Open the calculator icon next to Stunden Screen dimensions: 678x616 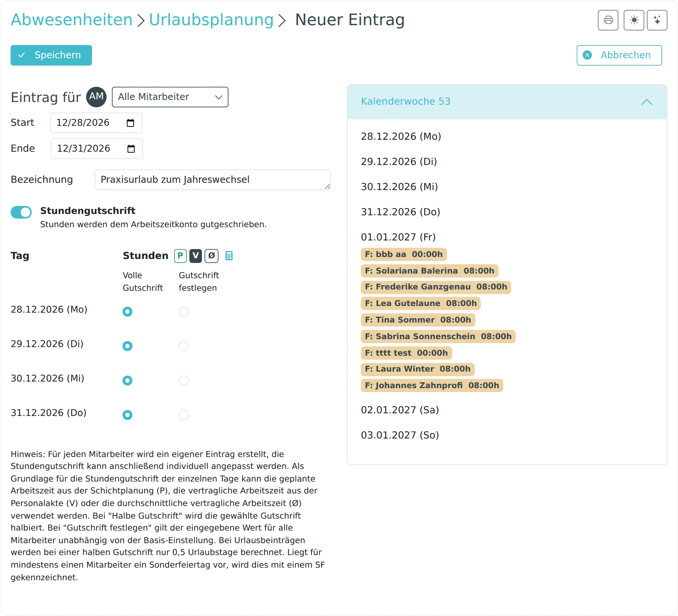[229, 256]
